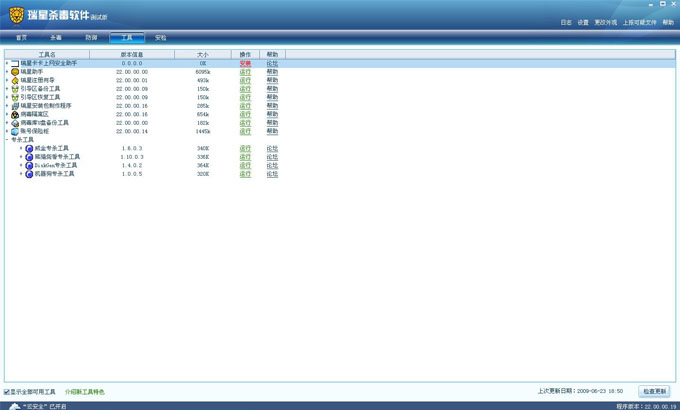This screenshot has width=684, height=413.
Task: Click 帮助 link for 引导区恢复工具
Action: click(x=272, y=97)
